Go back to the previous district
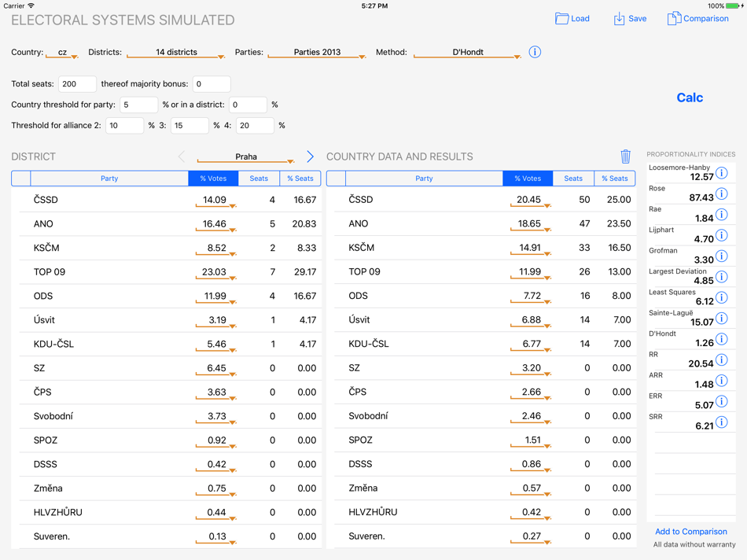747x560 pixels. [x=182, y=156]
